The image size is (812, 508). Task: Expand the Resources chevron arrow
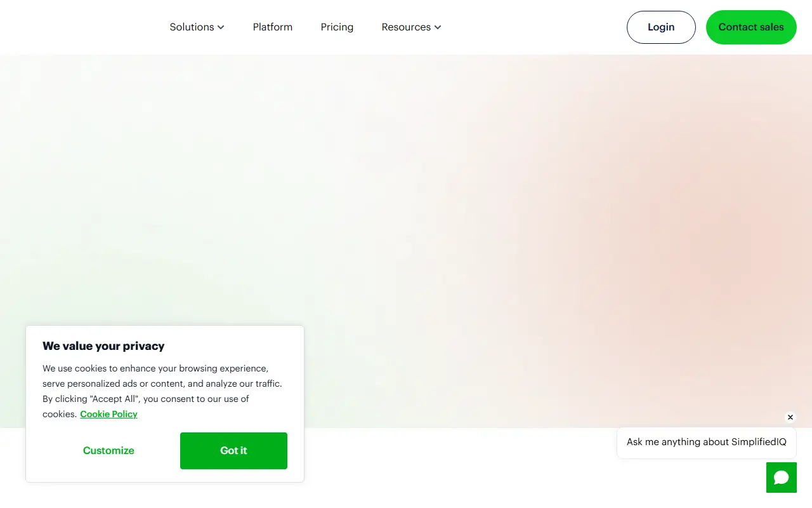click(438, 27)
